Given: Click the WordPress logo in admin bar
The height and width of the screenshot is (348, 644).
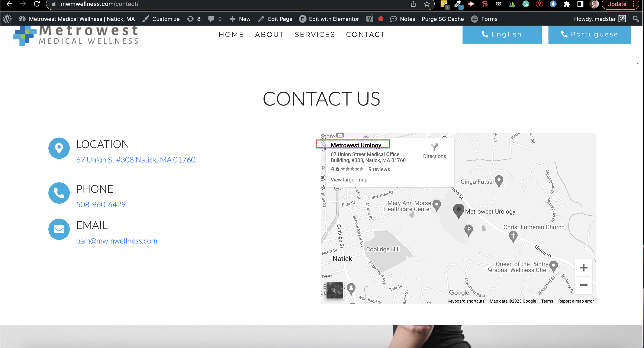Looking at the screenshot, I should (x=7, y=19).
